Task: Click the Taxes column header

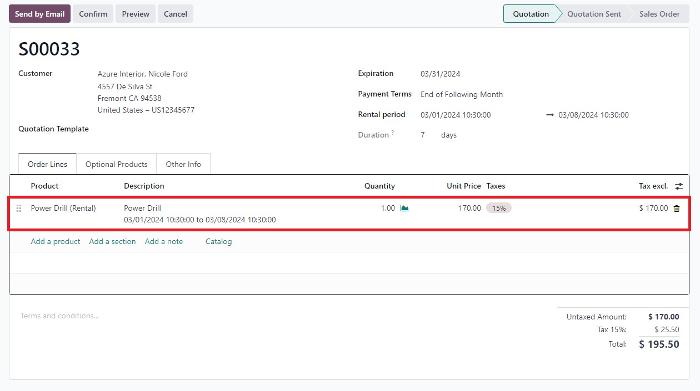Action: pos(496,186)
